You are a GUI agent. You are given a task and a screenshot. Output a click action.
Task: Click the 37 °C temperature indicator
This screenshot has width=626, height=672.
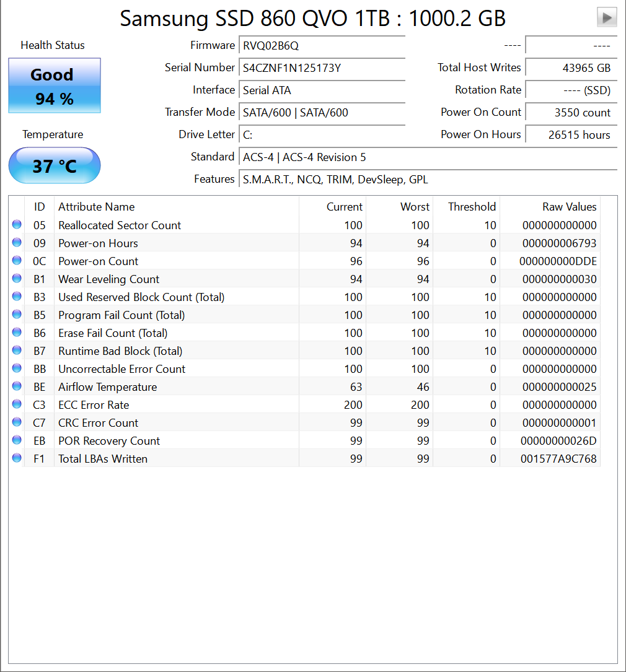pyautogui.click(x=55, y=165)
